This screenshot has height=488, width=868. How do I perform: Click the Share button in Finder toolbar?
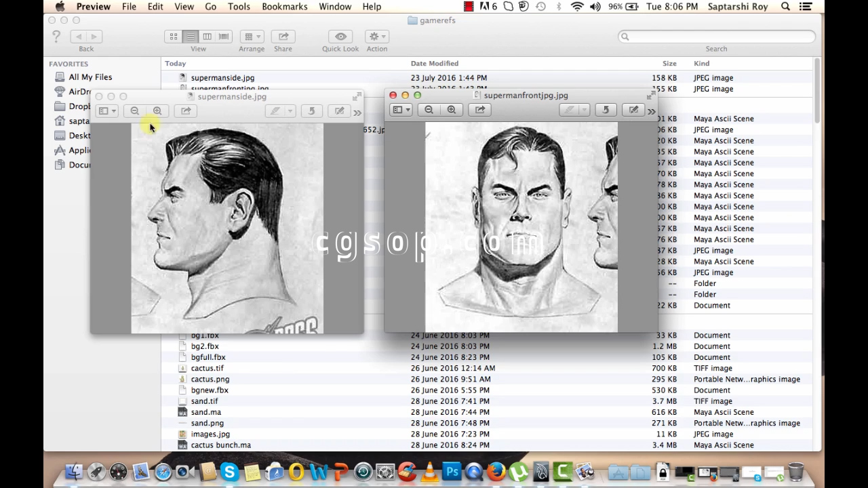[x=283, y=37]
